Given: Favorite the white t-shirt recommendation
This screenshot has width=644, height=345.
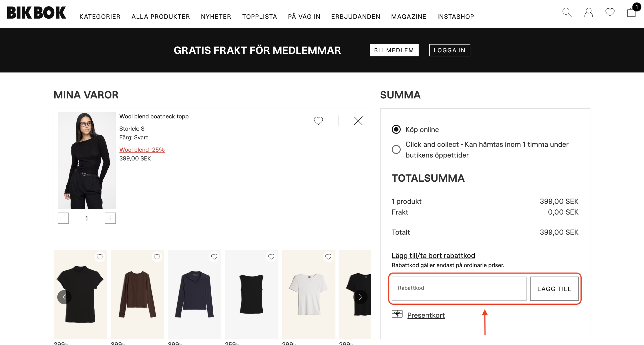Looking at the screenshot, I should tap(328, 257).
